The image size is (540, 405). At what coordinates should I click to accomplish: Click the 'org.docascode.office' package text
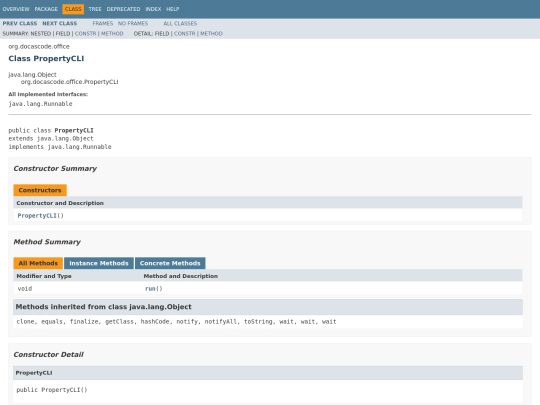point(39,46)
